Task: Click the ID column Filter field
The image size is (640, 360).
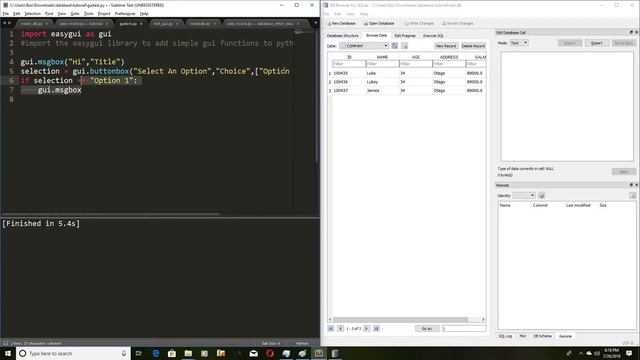Action: pos(349,64)
